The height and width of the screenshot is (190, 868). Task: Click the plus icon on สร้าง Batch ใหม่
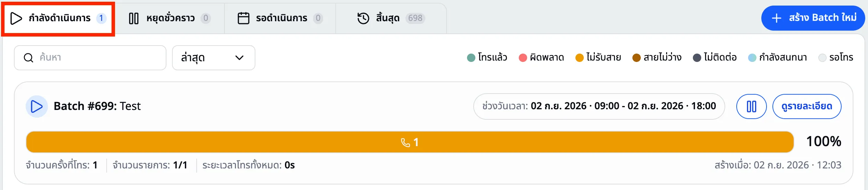[776, 18]
